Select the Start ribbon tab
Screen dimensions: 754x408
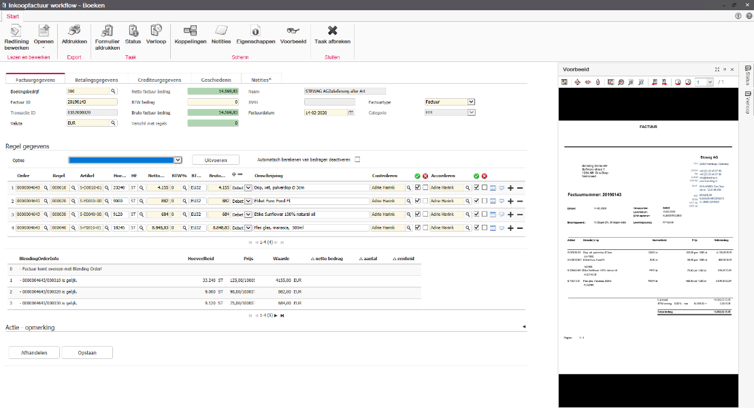pos(13,16)
